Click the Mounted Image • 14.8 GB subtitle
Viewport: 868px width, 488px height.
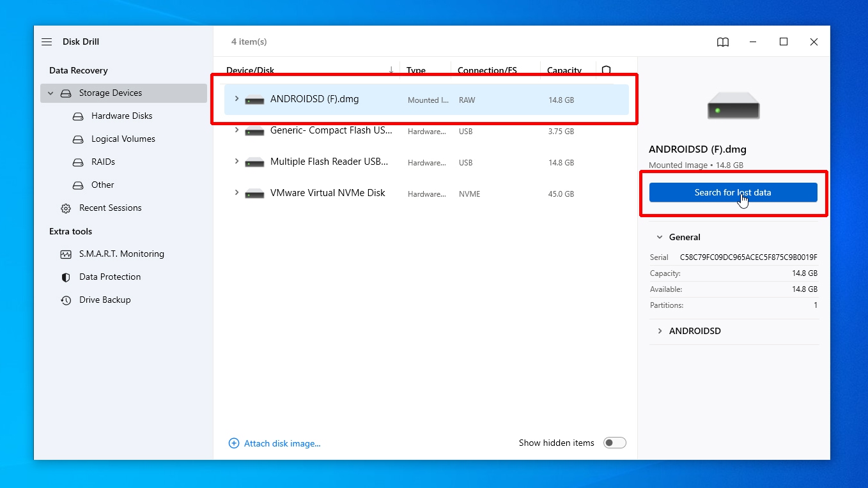click(x=696, y=165)
